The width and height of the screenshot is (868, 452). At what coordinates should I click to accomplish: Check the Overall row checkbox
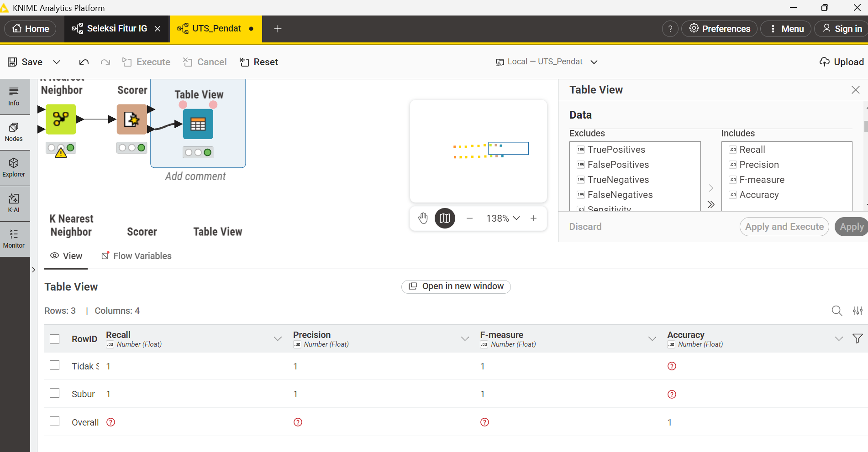point(55,421)
